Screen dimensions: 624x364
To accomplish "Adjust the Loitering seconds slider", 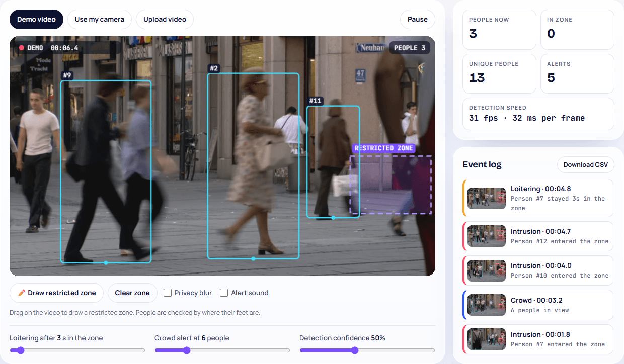I will 77,350.
